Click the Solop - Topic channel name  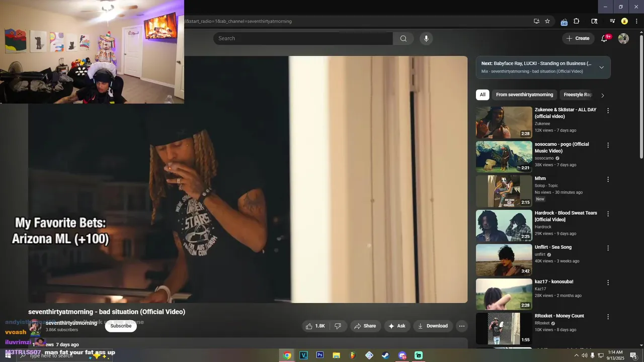(546, 186)
